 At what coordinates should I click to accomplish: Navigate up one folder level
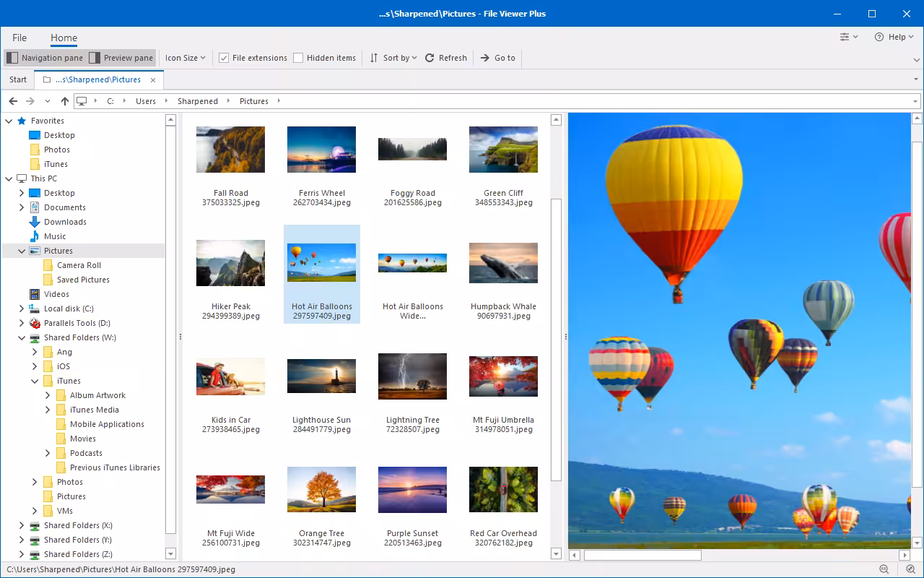coord(64,101)
